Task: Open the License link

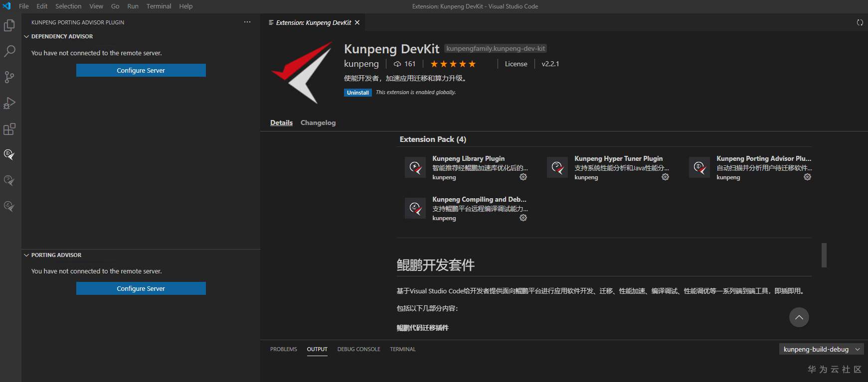Action: click(x=516, y=64)
